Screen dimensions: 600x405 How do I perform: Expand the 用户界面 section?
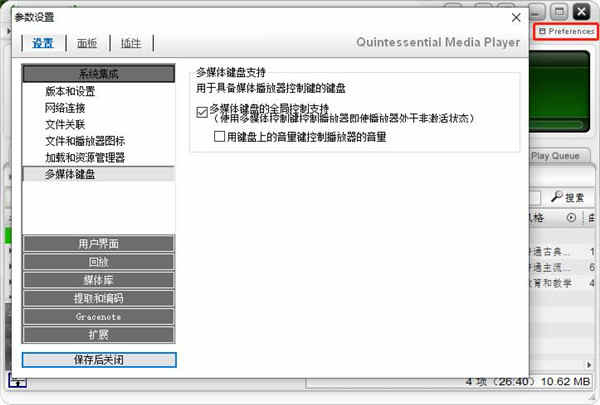(x=99, y=243)
